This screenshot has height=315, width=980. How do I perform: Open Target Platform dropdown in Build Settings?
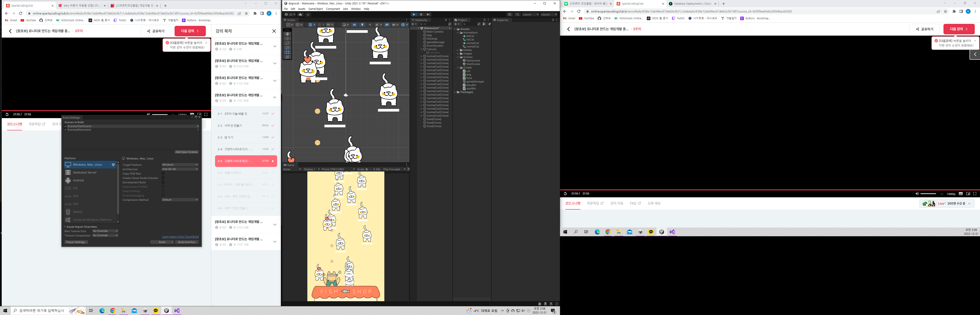[x=180, y=165]
